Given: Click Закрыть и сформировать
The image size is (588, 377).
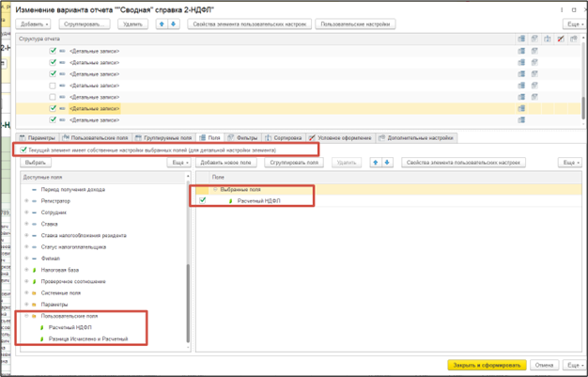Looking at the screenshot, I should click(x=487, y=365).
